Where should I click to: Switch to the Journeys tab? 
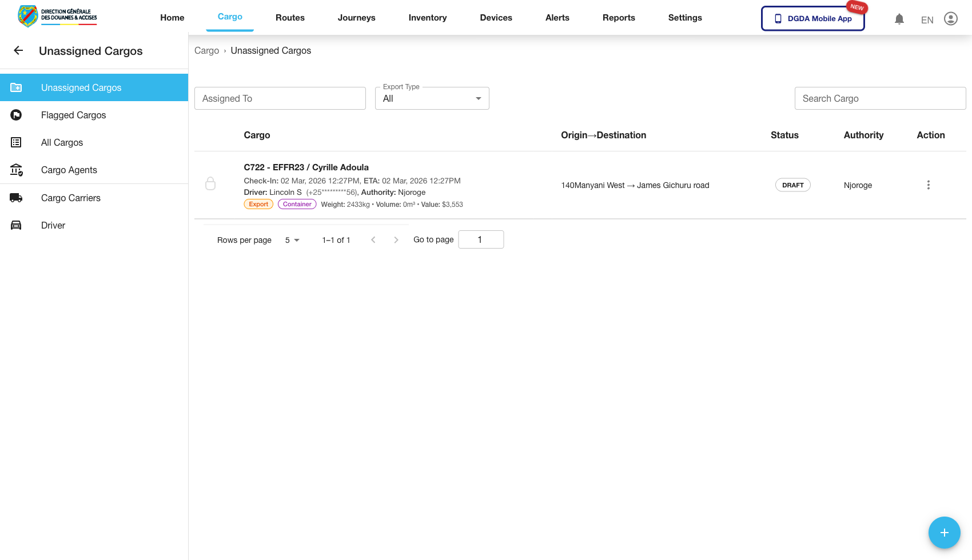(356, 18)
